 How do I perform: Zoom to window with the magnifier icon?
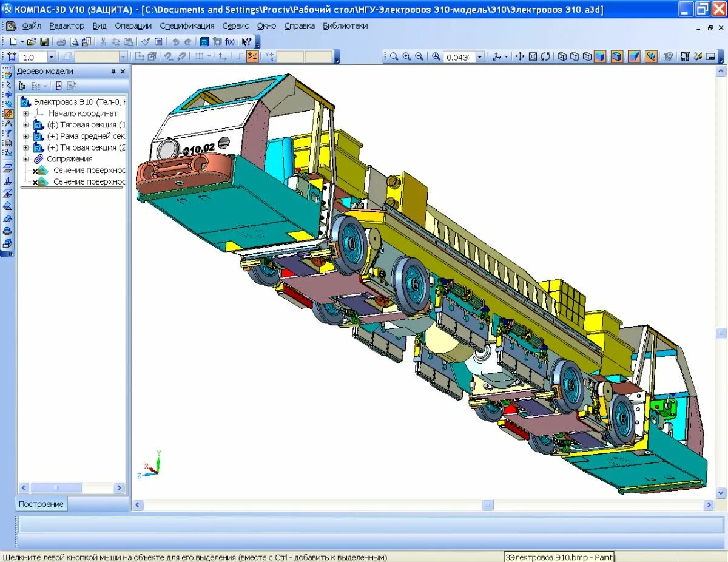pyautogui.click(x=394, y=56)
